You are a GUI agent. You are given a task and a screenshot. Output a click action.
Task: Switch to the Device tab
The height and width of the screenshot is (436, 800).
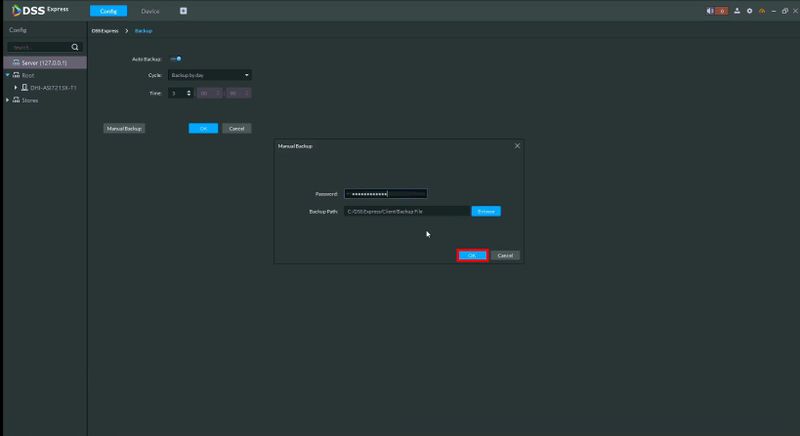150,11
